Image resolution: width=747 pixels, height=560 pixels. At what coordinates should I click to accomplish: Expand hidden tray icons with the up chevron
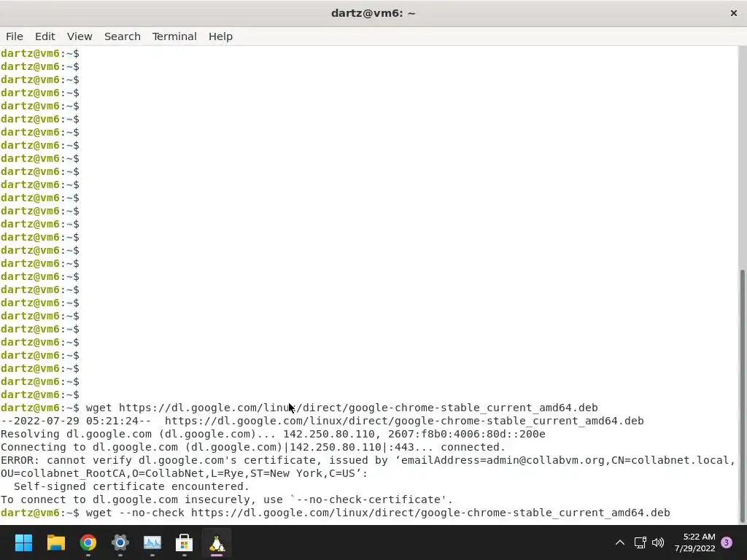(620, 542)
